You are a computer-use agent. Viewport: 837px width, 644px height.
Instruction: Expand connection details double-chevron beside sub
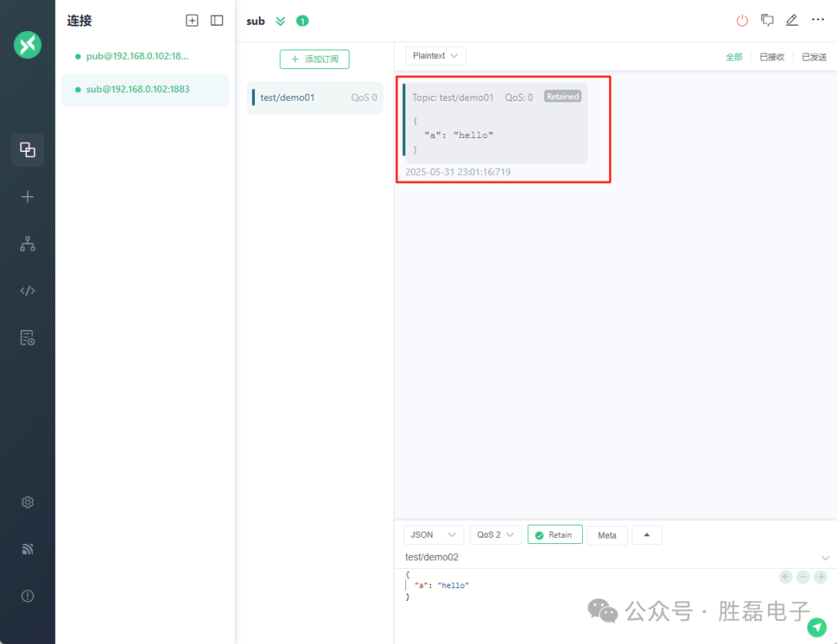pyautogui.click(x=281, y=21)
